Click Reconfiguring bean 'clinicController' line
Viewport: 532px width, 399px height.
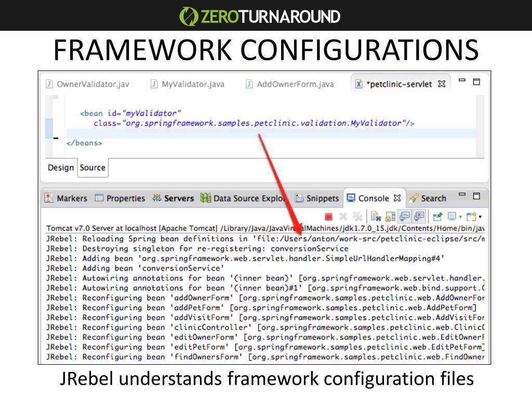(265, 327)
